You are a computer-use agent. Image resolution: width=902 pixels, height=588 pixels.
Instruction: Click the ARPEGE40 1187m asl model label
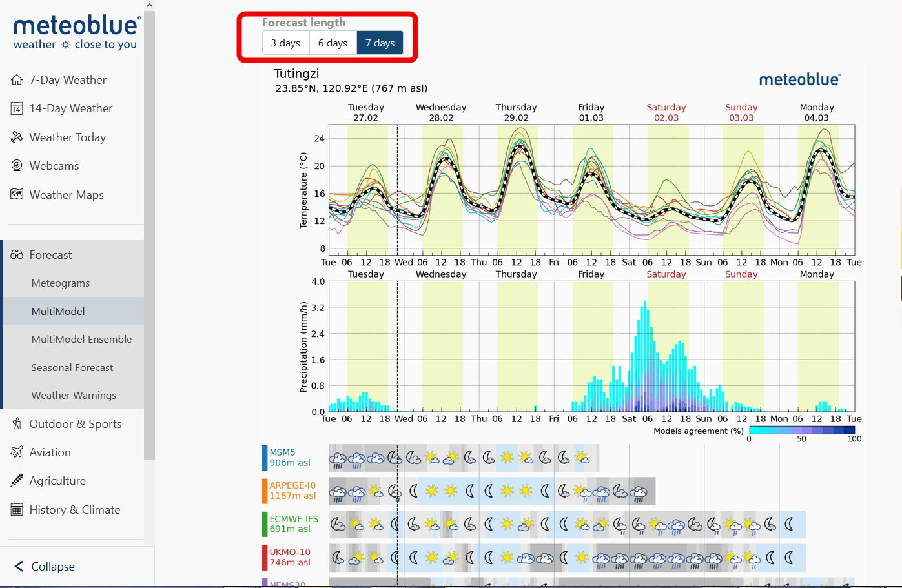coord(292,491)
